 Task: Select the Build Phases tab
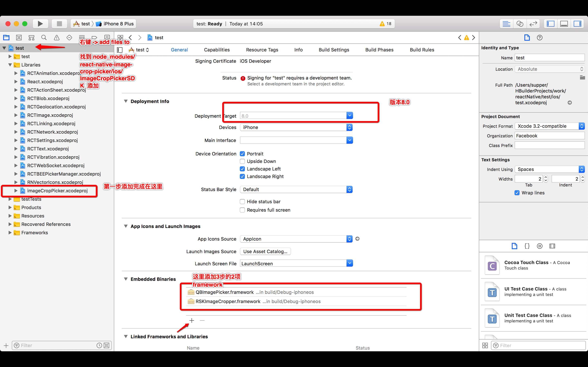tap(379, 50)
